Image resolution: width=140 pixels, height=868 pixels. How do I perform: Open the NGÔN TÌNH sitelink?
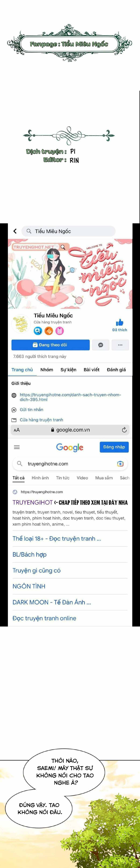point(29,586)
